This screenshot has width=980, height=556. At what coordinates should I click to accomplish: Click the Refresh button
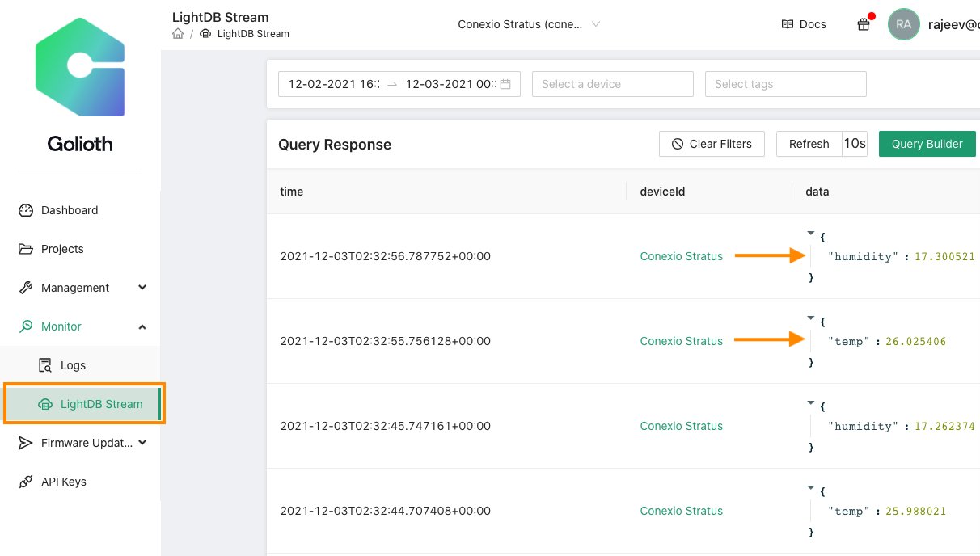(x=809, y=144)
